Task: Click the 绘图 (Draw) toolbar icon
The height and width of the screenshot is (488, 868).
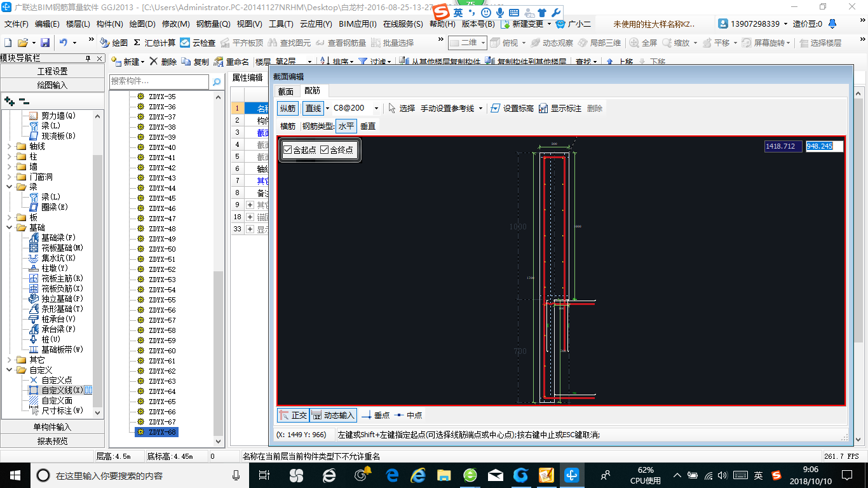Action: pyautogui.click(x=114, y=43)
